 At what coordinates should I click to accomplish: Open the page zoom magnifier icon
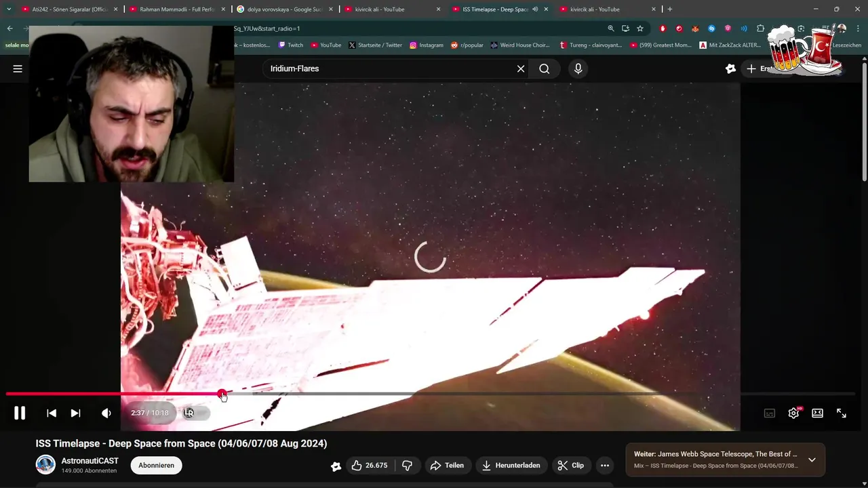pos(611,28)
